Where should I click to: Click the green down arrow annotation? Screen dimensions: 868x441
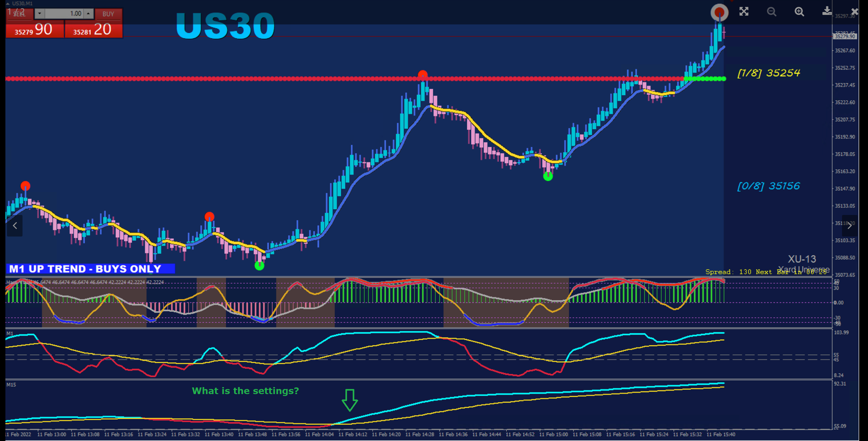coord(350,400)
